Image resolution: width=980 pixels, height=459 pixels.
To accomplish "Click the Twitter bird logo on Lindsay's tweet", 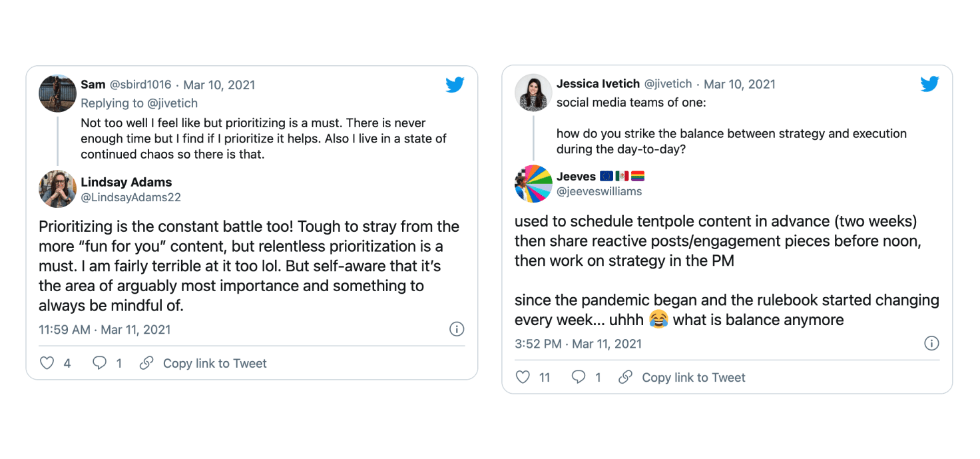I will [455, 85].
